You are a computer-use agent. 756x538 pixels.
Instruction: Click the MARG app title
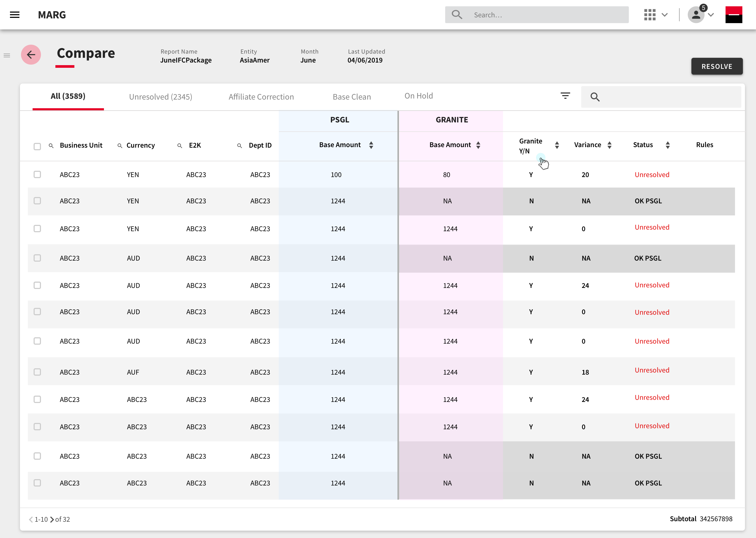click(52, 14)
